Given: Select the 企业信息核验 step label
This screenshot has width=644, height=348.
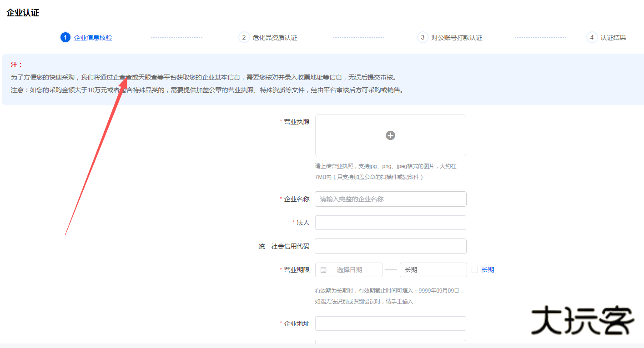Looking at the screenshot, I should (x=93, y=38).
